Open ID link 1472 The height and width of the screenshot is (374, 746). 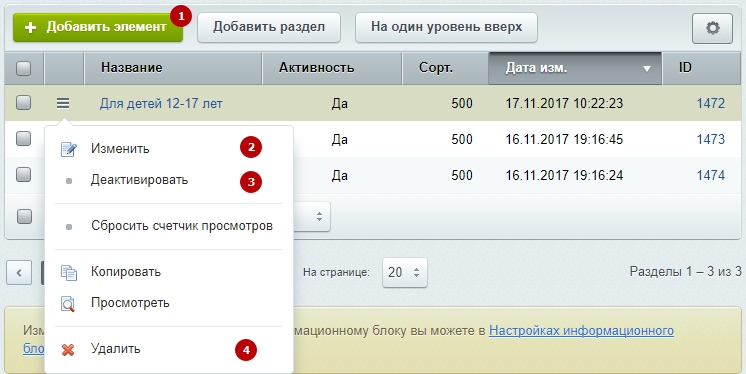point(711,103)
